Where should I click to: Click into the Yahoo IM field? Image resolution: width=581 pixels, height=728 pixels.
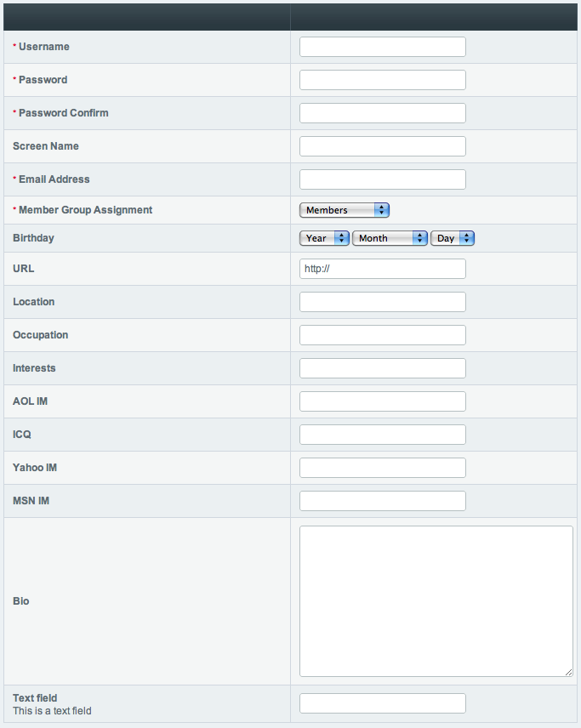pos(382,467)
